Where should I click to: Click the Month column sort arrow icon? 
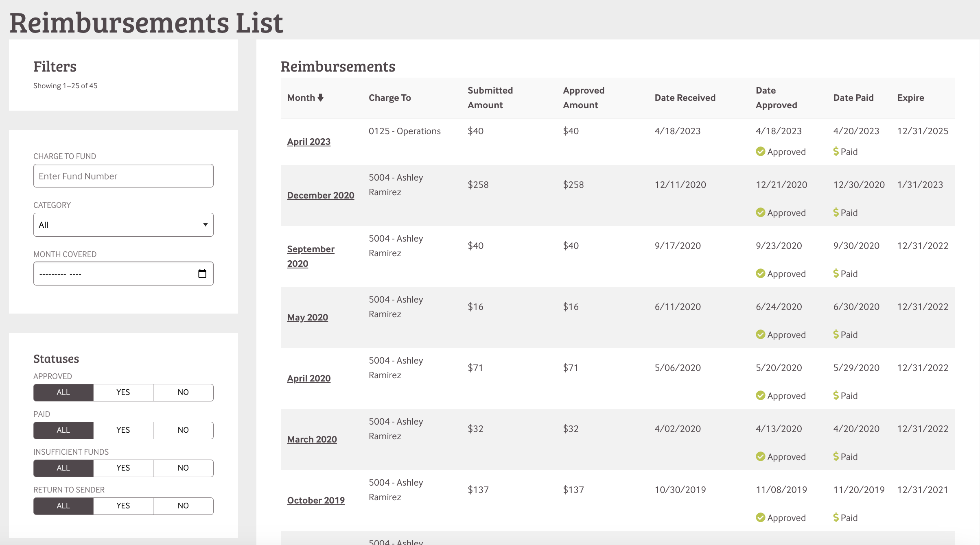pos(321,98)
